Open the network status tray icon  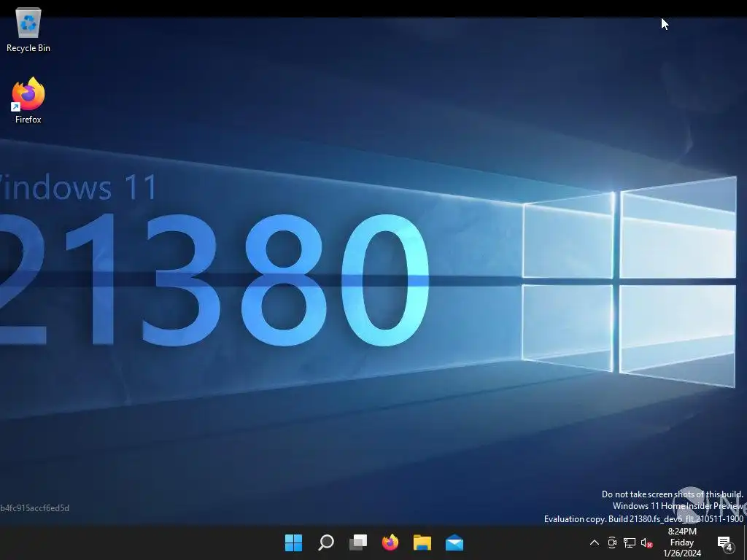pyautogui.click(x=630, y=542)
